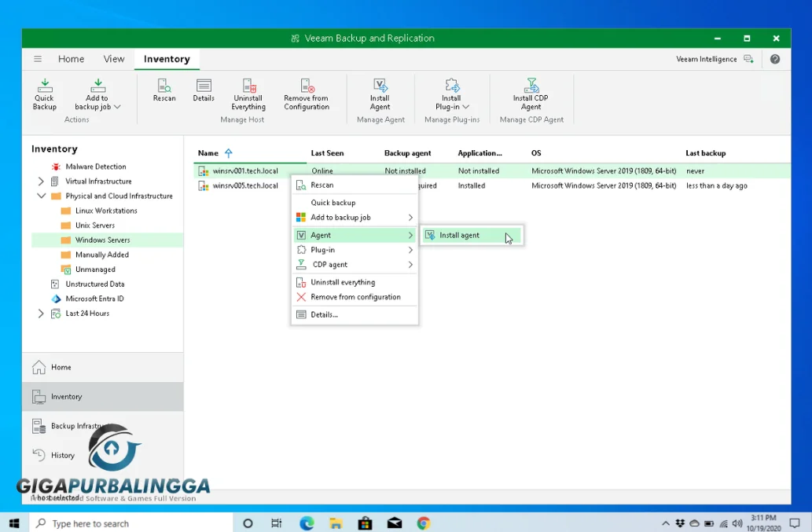
Task: Collapse Physical and Cloud Infrastructure node
Action: [41, 196]
